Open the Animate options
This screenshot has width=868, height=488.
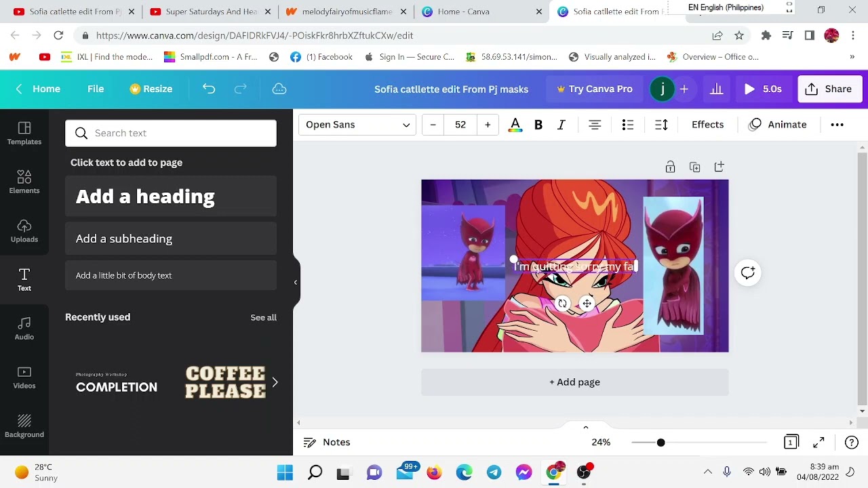coord(778,125)
